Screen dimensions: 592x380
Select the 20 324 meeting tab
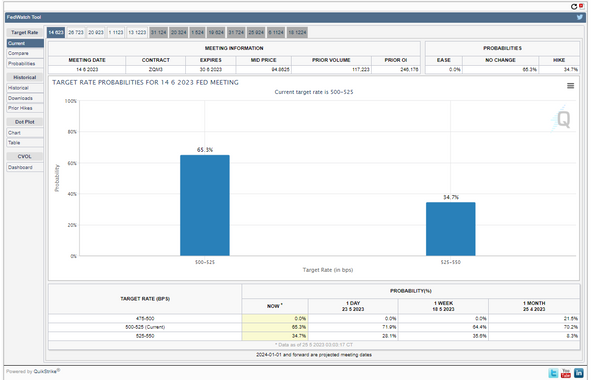click(x=179, y=32)
